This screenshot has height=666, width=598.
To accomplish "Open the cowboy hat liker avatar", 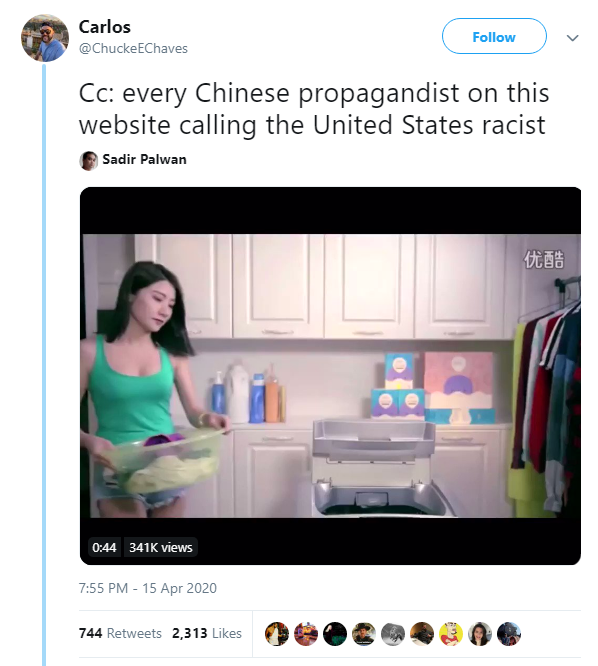I will pos(364,634).
